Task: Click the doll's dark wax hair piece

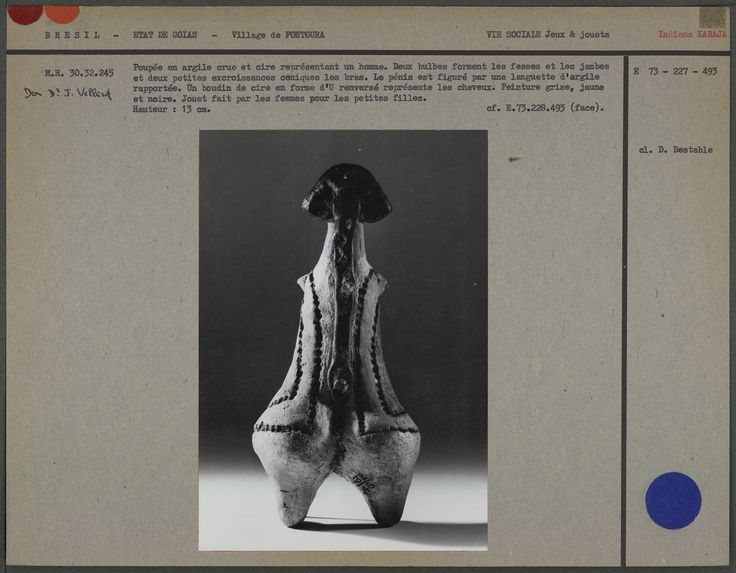Action: pyautogui.click(x=346, y=192)
